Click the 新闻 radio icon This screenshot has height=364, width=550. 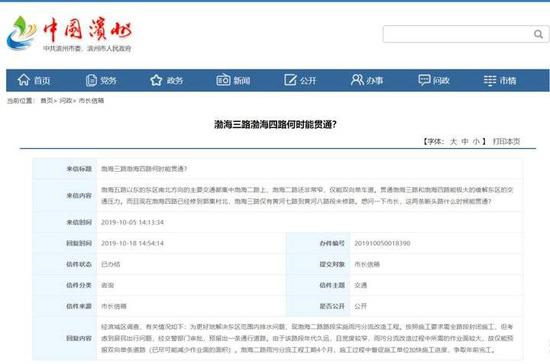click(223, 80)
